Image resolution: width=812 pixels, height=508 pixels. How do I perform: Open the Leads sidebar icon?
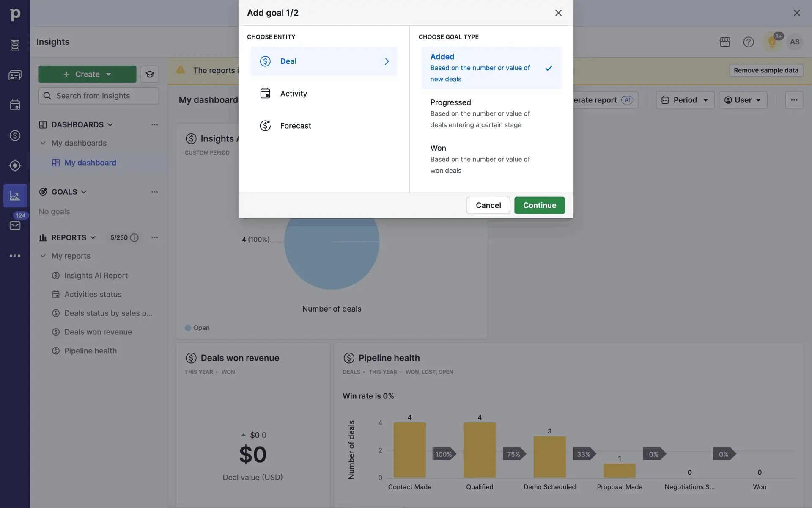click(15, 166)
